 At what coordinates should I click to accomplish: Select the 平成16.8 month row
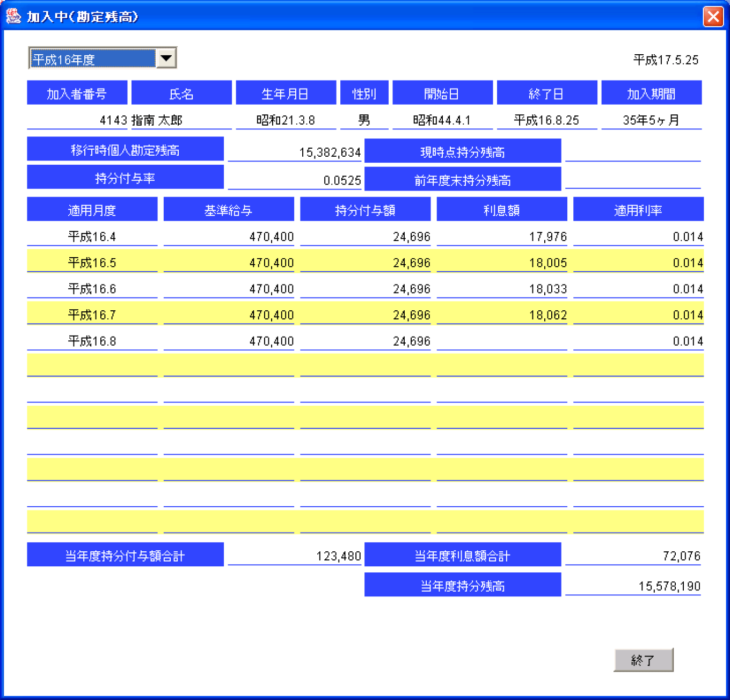tap(365, 340)
